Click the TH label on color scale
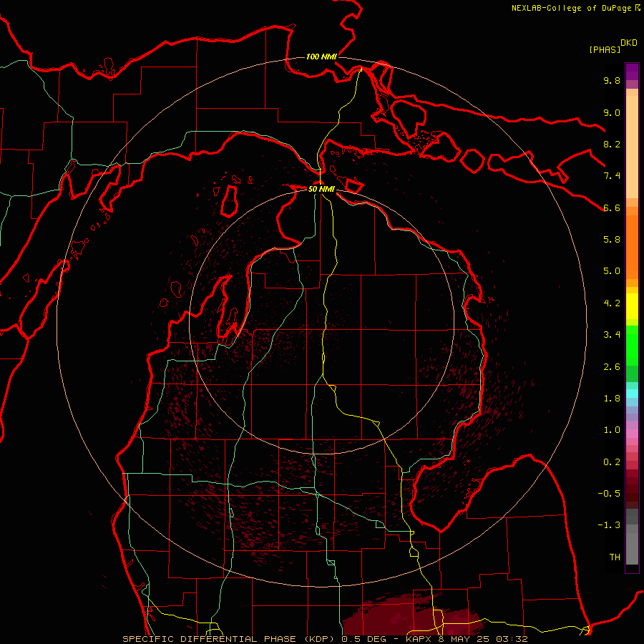This screenshot has width=644, height=644. click(x=615, y=557)
